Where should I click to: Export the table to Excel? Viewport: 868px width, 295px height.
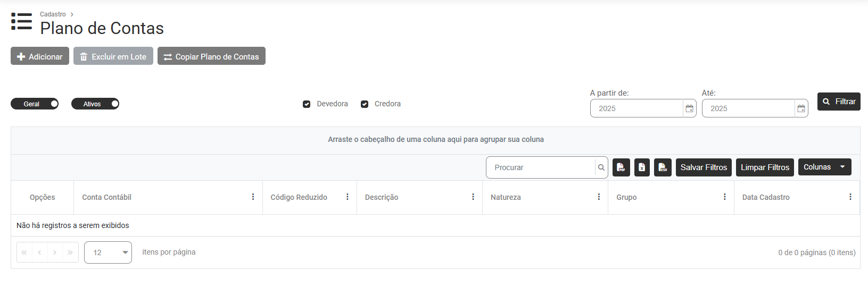pos(642,167)
